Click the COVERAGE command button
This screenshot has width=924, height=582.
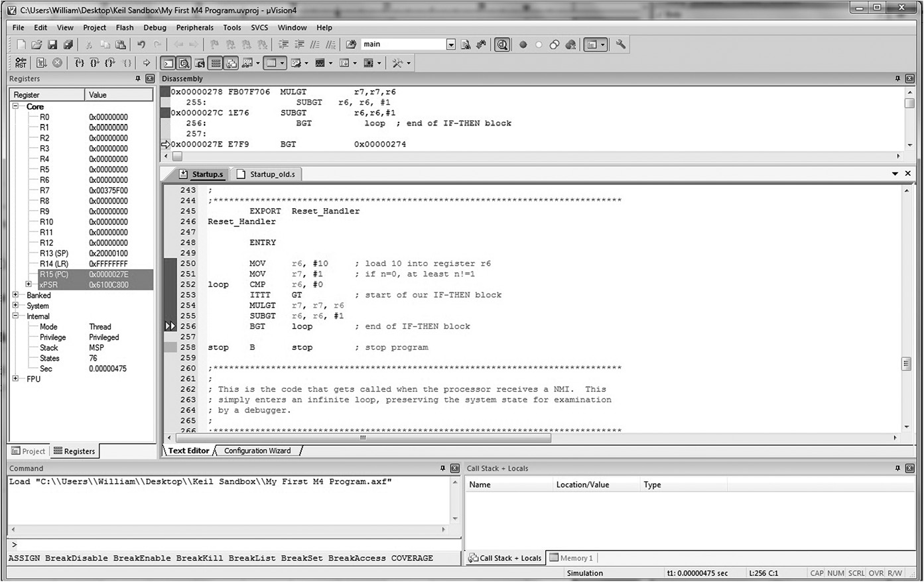pyautogui.click(x=412, y=557)
